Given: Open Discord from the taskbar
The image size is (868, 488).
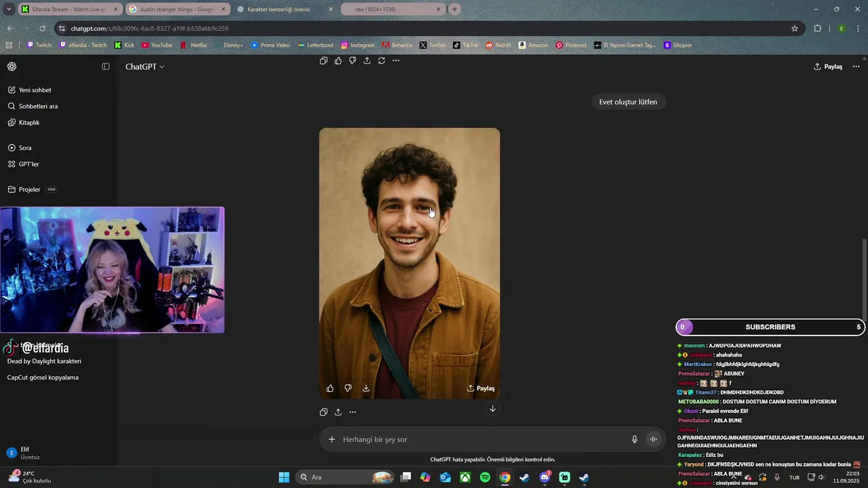Looking at the screenshot, I should [x=545, y=477].
